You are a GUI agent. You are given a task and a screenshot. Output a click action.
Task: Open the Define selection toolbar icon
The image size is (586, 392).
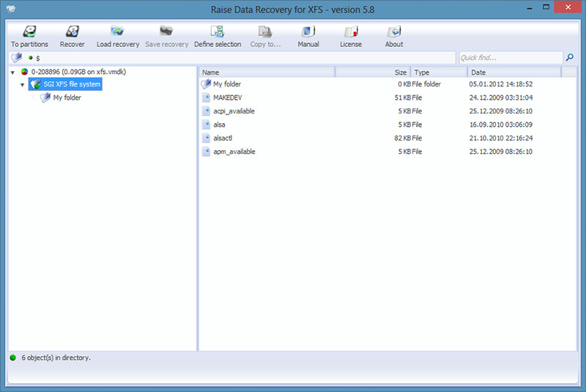tap(217, 32)
